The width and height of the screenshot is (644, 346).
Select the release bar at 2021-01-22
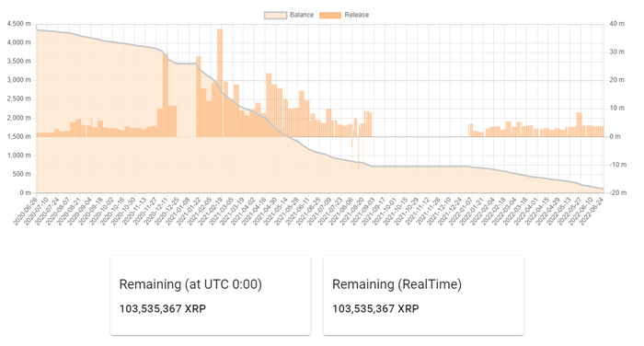[x=199, y=96]
